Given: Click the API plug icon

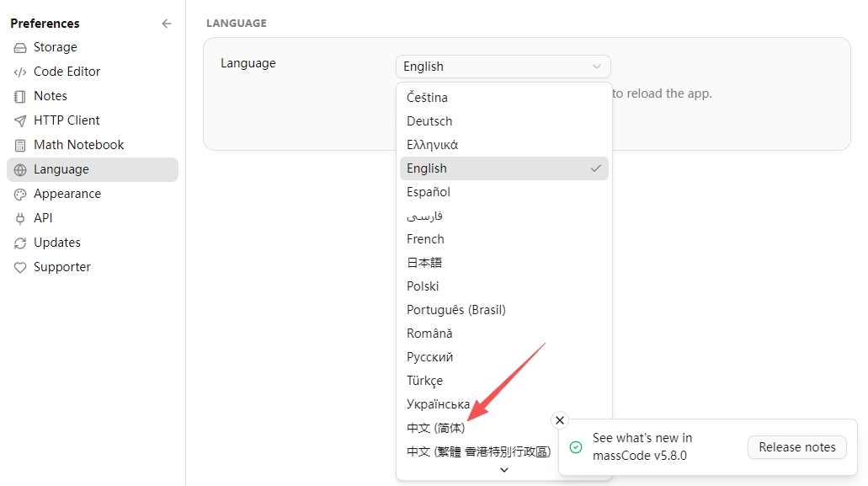Looking at the screenshot, I should click(x=20, y=219).
